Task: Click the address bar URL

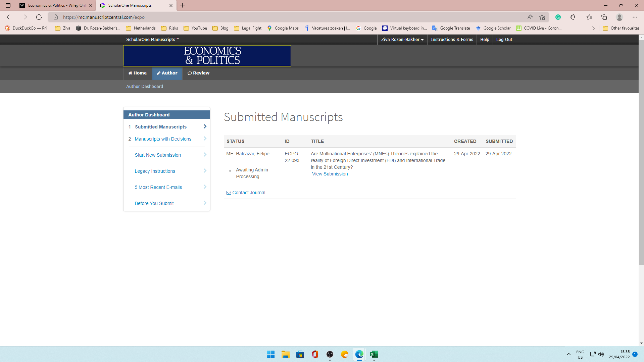Action: [104, 17]
